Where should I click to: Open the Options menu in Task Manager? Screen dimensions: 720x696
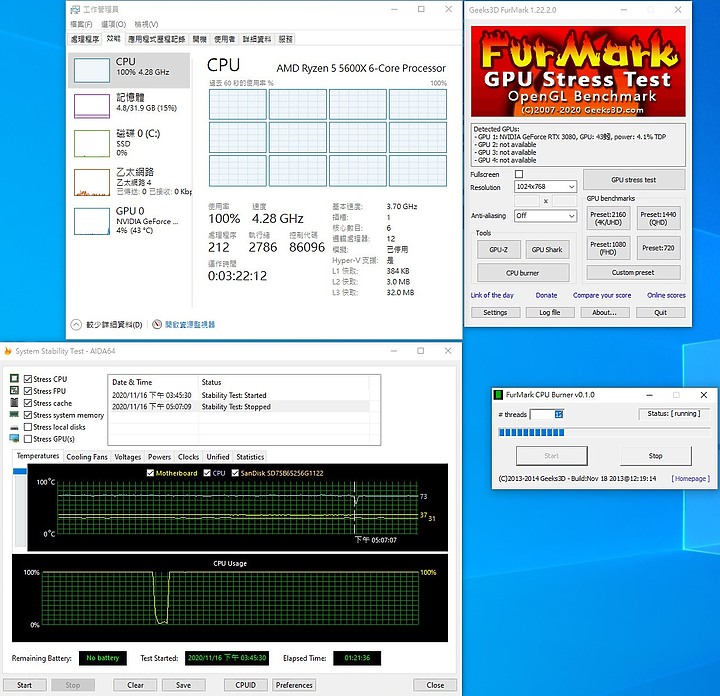[113, 24]
